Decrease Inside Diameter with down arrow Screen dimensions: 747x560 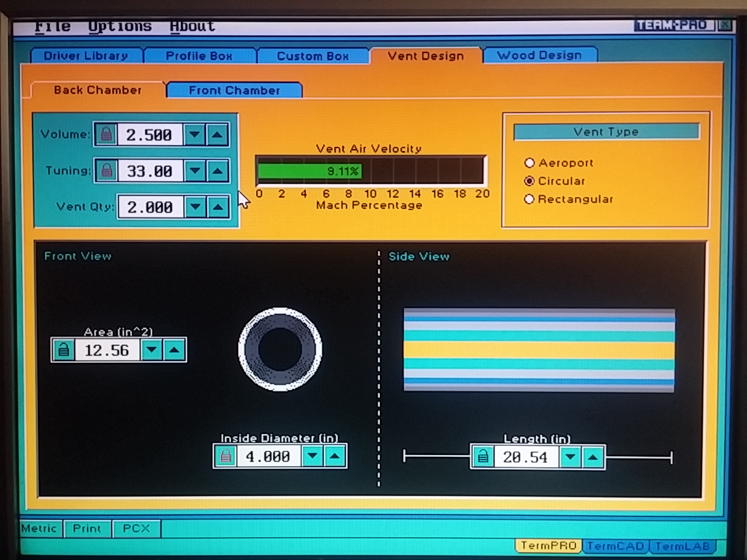[313, 456]
